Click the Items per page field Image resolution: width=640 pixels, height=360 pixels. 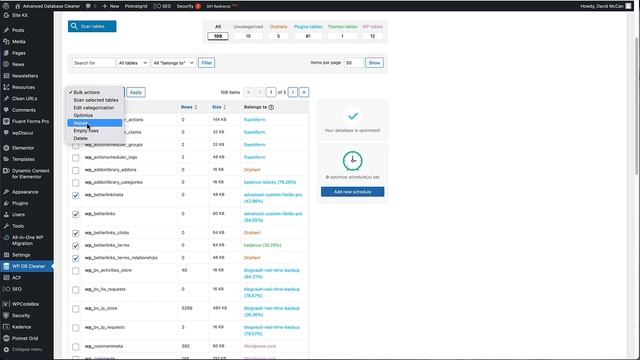tap(353, 63)
